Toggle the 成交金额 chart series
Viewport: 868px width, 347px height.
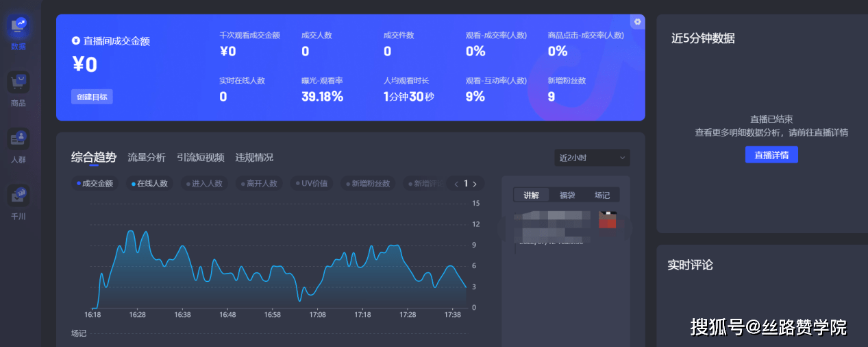pos(95,184)
